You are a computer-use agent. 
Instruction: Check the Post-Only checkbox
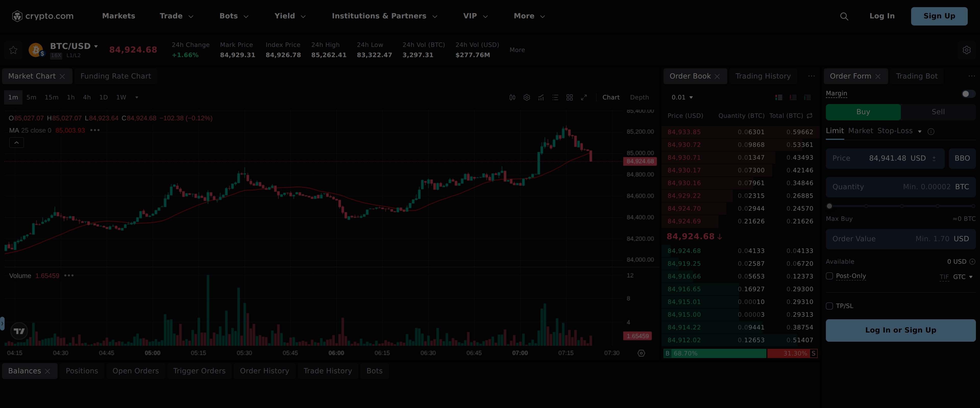click(x=829, y=276)
